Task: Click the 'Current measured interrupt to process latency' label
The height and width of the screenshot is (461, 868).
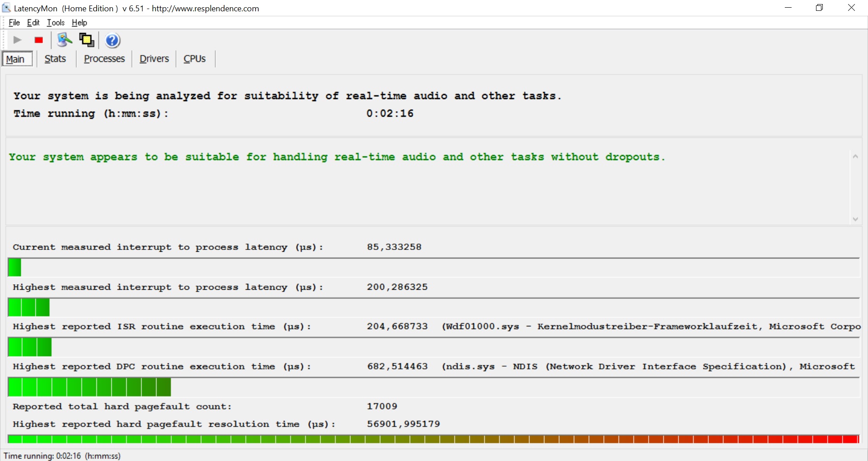Action: 168,247
